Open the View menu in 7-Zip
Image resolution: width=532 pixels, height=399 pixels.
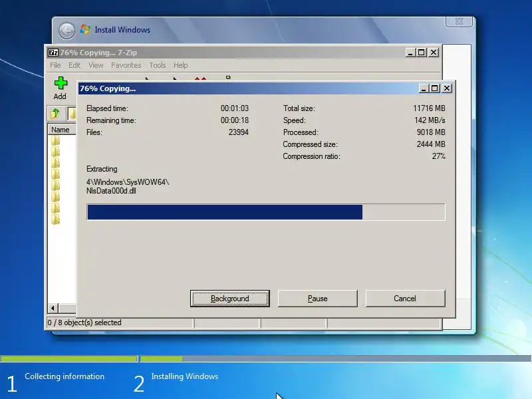pos(96,65)
